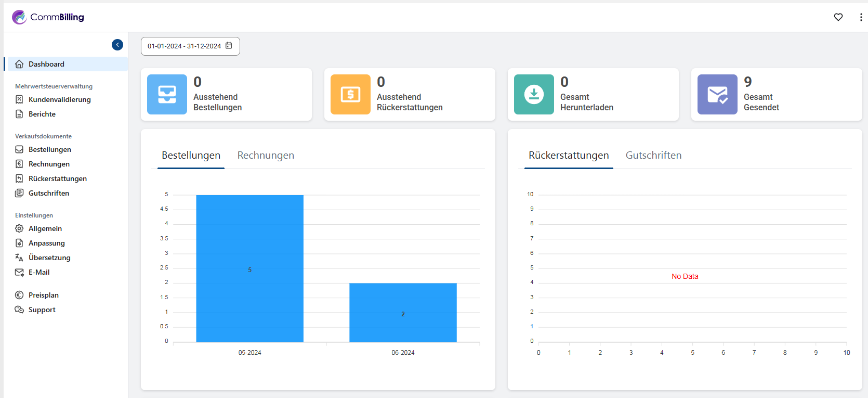Click the orange pending refunds icon

tap(350, 94)
